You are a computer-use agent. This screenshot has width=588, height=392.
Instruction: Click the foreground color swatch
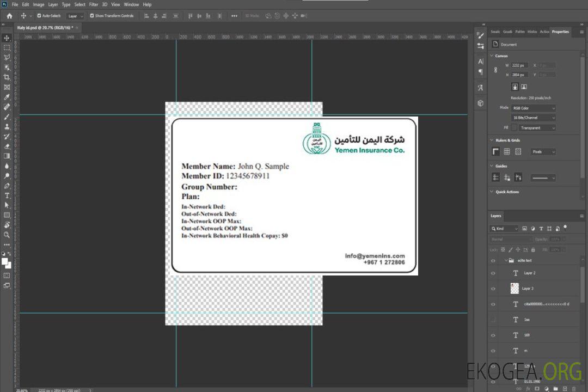(x=5, y=261)
